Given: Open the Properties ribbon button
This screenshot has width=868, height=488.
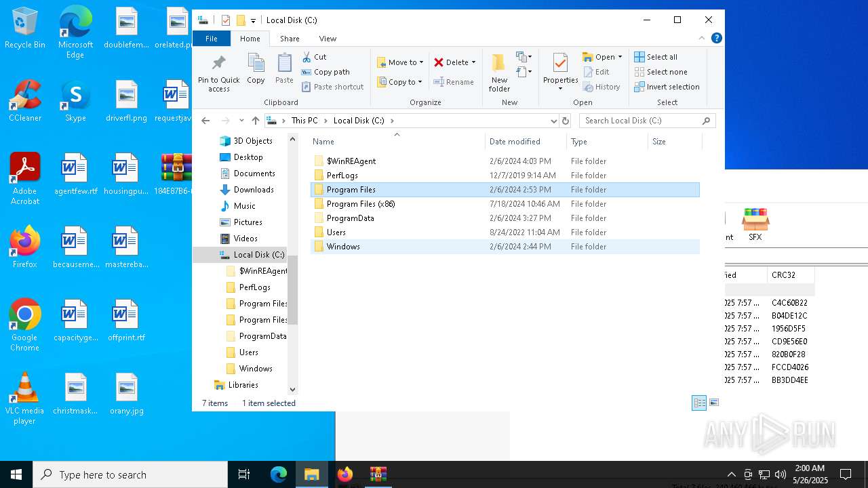Looking at the screenshot, I should point(560,73).
